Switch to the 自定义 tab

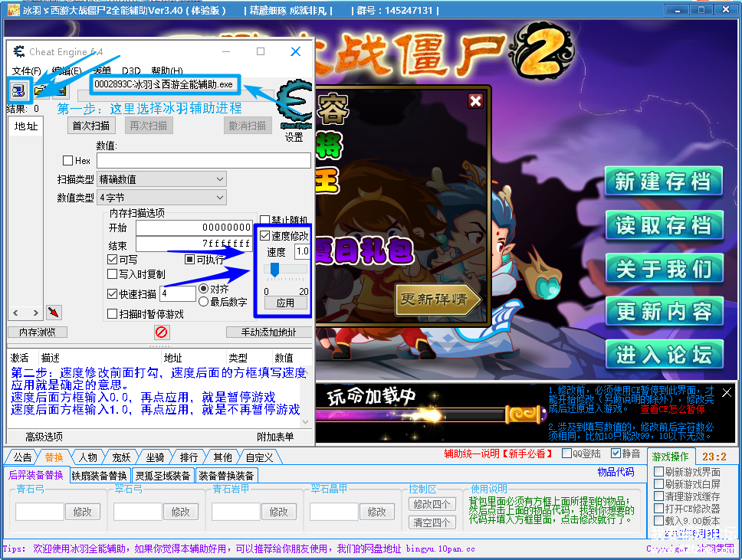coord(259,457)
